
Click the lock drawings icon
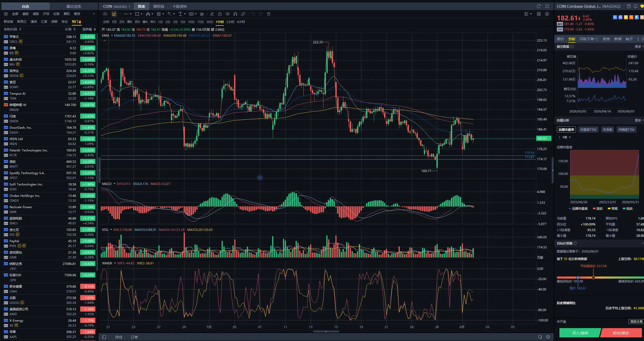220,14
